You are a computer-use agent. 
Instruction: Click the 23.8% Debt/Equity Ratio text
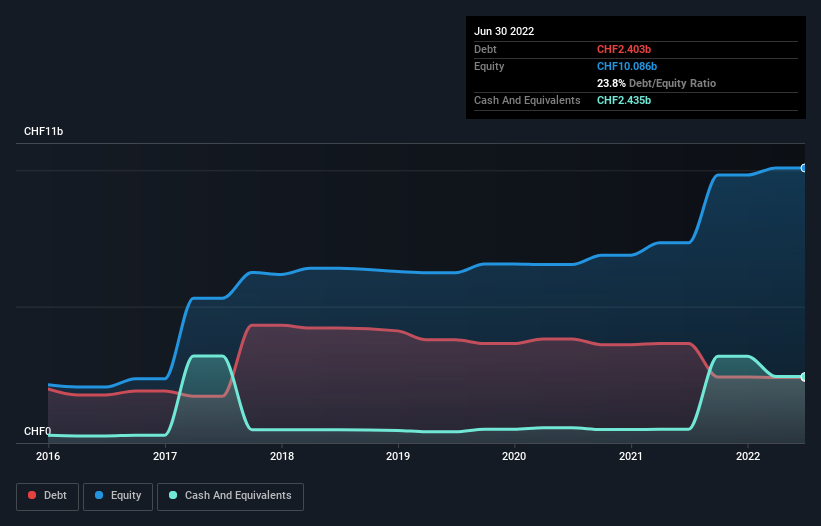pos(657,83)
